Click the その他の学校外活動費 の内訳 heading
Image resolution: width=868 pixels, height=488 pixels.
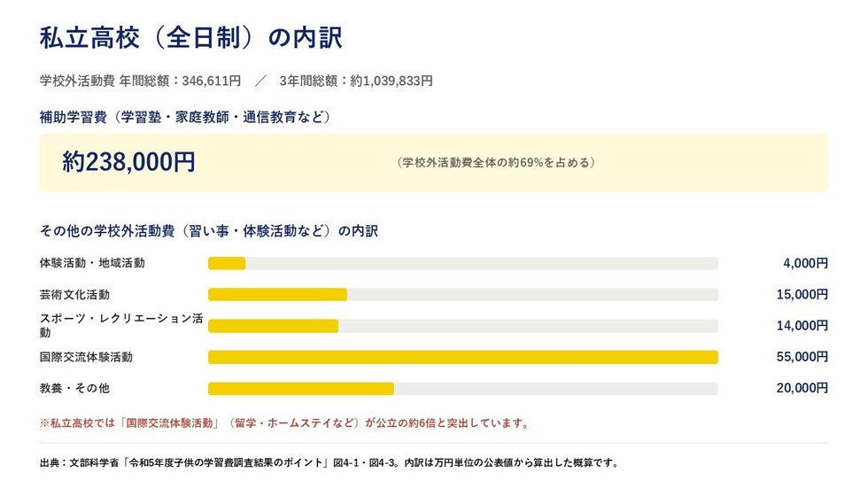209,231
